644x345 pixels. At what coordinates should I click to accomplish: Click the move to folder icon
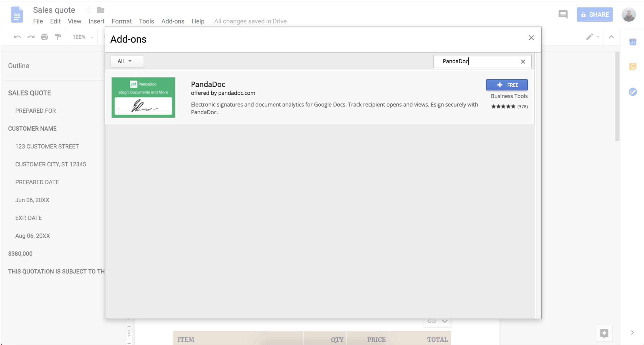[101, 10]
